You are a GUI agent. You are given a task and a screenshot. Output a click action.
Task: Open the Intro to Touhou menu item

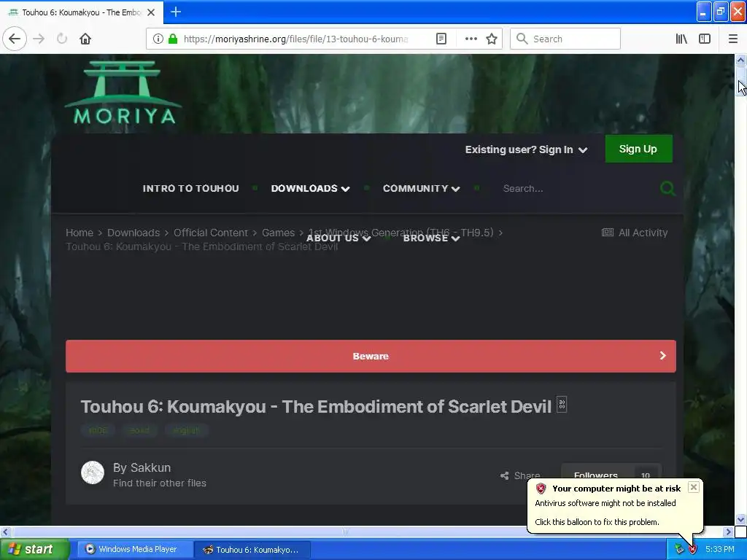click(190, 189)
